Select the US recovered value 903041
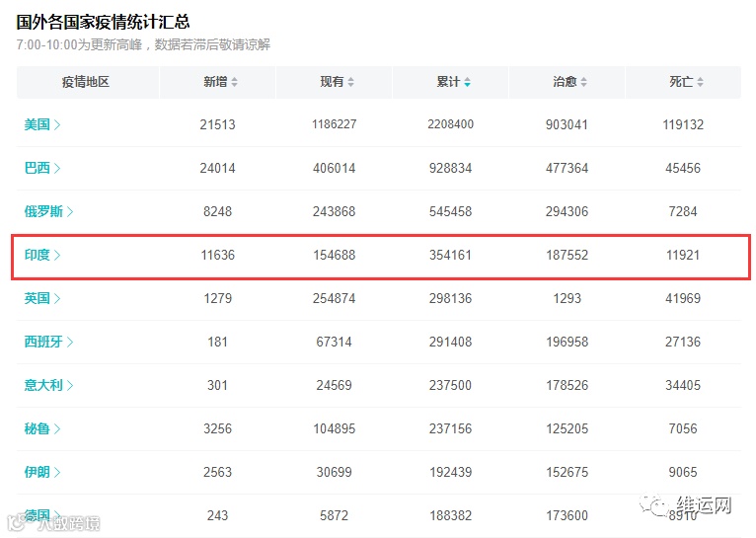The width and height of the screenshot is (756, 538). pos(567,124)
